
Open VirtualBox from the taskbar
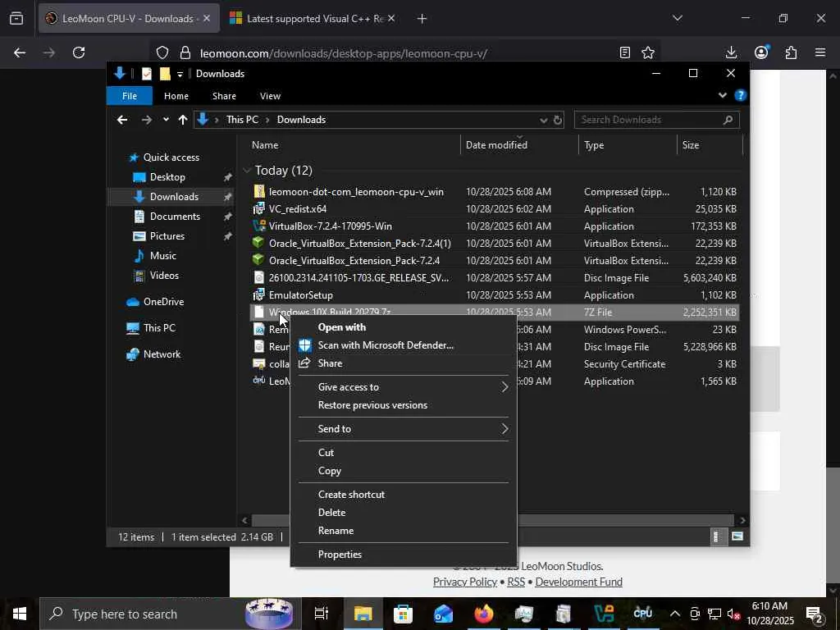[604, 614]
